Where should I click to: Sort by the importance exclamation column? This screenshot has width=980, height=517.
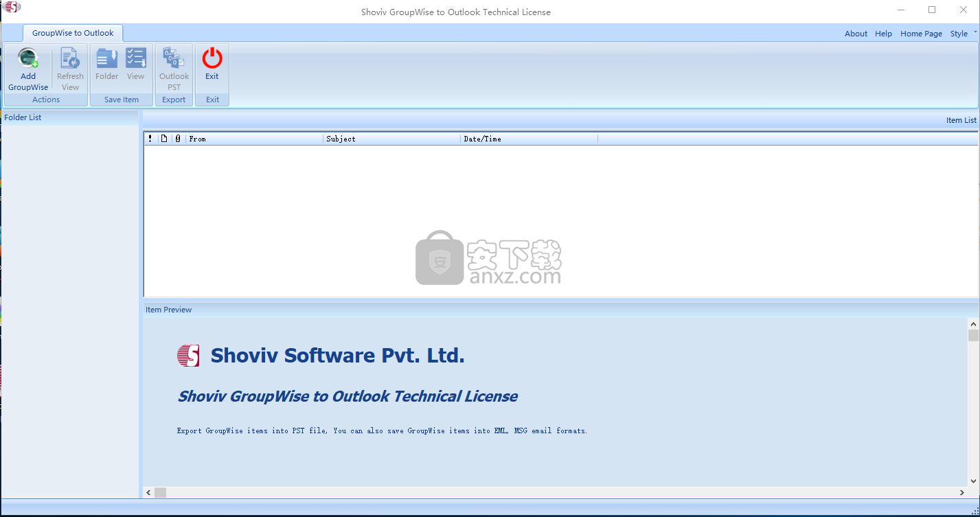pyautogui.click(x=150, y=139)
